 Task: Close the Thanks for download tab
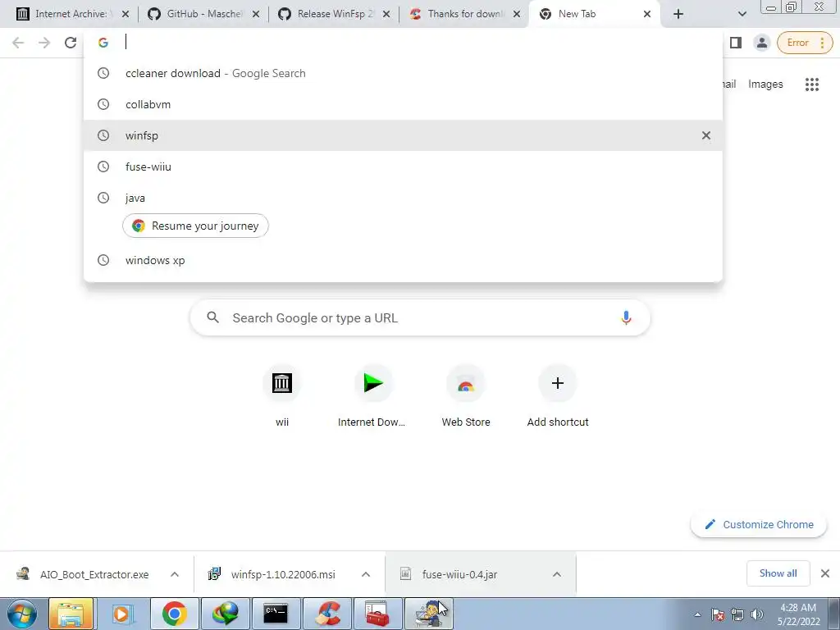(517, 14)
